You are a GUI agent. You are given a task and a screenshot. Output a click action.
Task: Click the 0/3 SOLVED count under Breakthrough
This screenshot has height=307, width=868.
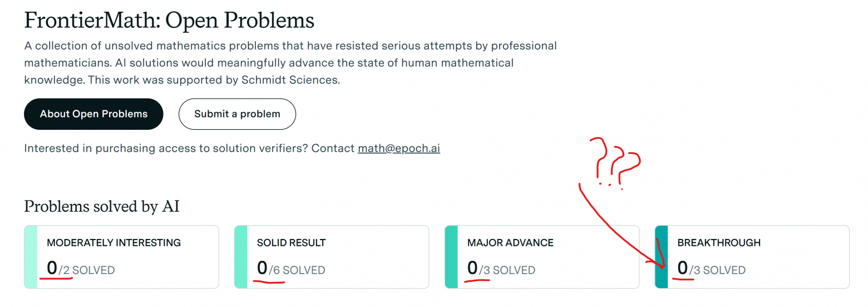click(711, 270)
